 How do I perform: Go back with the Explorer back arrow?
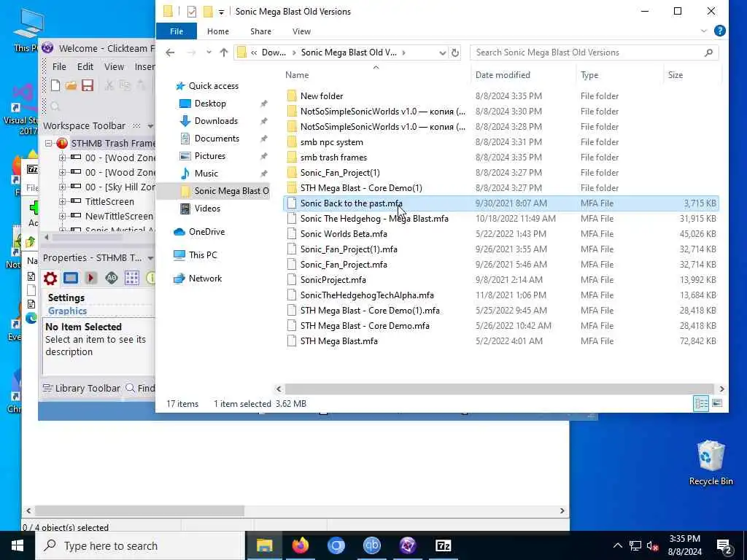click(x=170, y=52)
